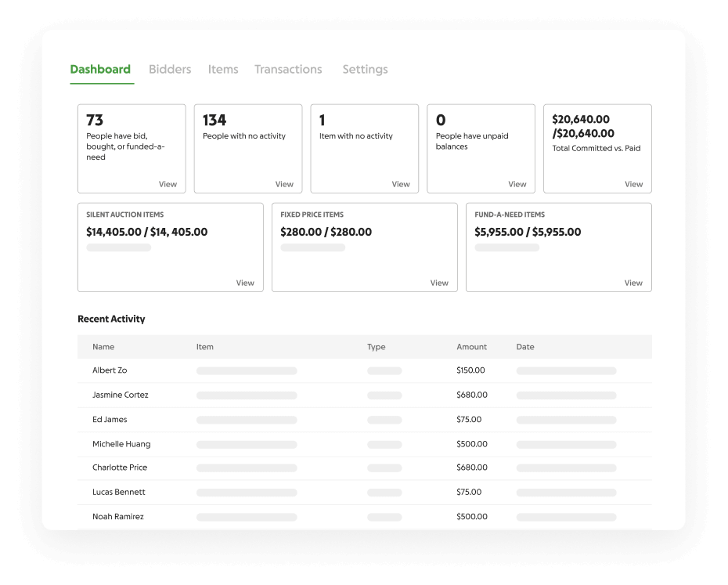View Fund-A-Need Items
Image resolution: width=728 pixels, height=585 pixels.
tap(633, 283)
